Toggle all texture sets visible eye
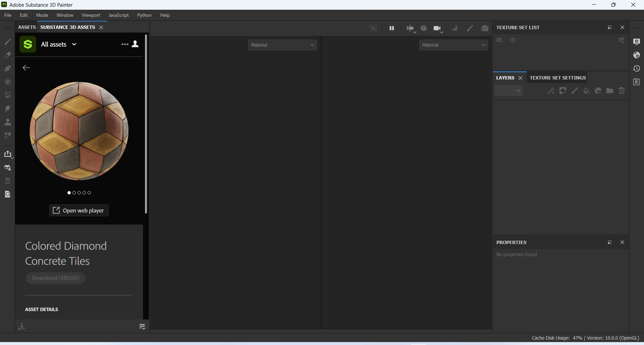This screenshot has height=345, width=644. 513,40
